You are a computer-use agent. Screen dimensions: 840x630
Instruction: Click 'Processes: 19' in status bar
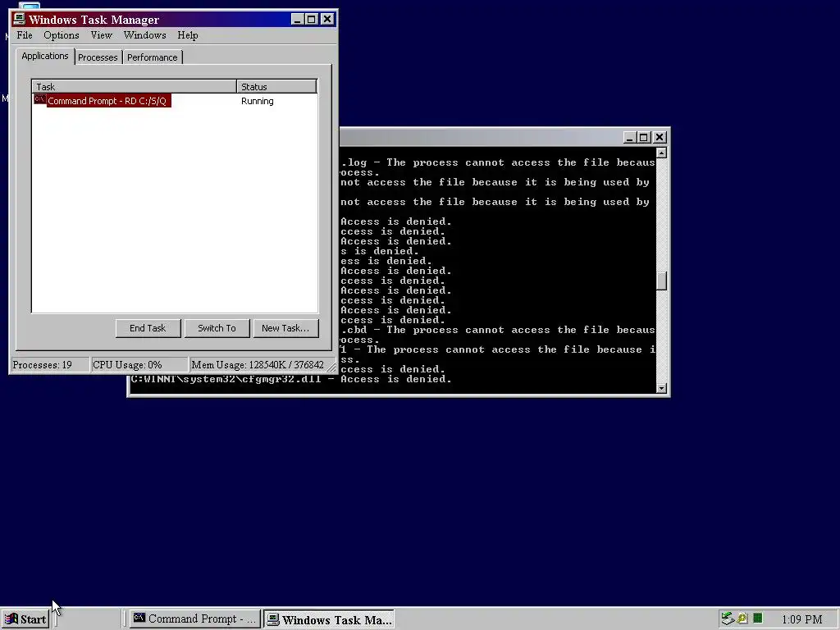pyautogui.click(x=50, y=365)
